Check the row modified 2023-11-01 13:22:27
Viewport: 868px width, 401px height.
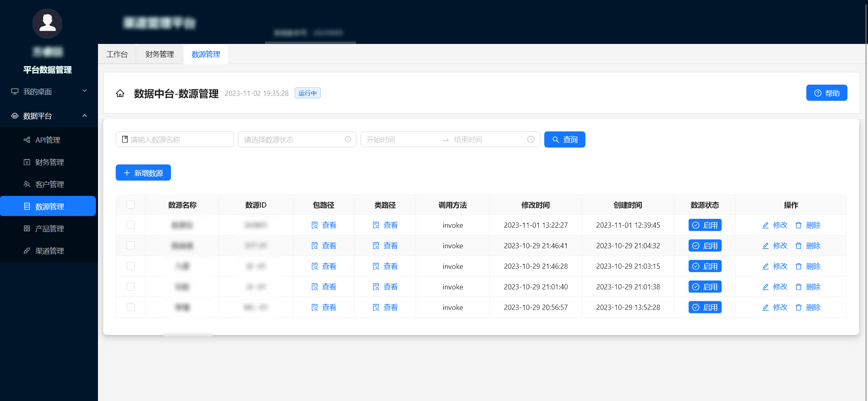pos(131,225)
